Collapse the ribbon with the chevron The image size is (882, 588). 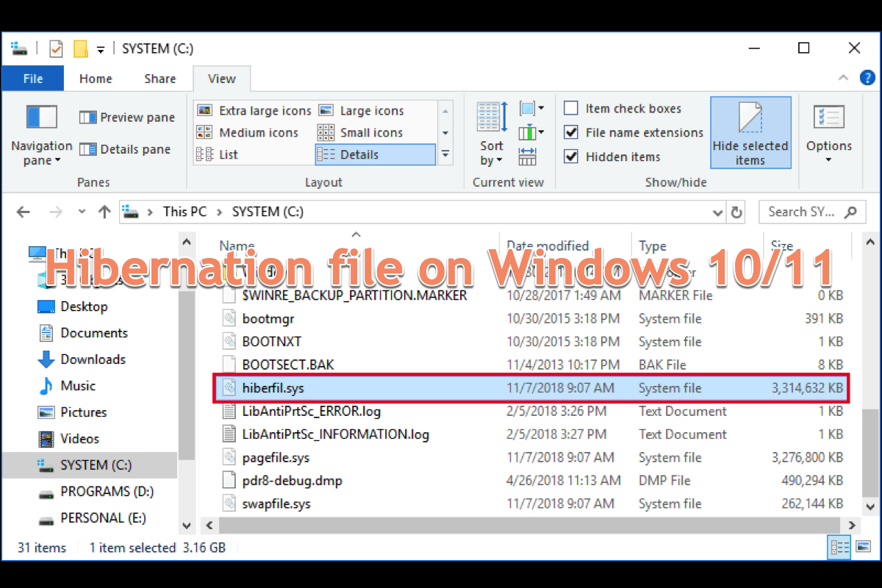pos(843,77)
